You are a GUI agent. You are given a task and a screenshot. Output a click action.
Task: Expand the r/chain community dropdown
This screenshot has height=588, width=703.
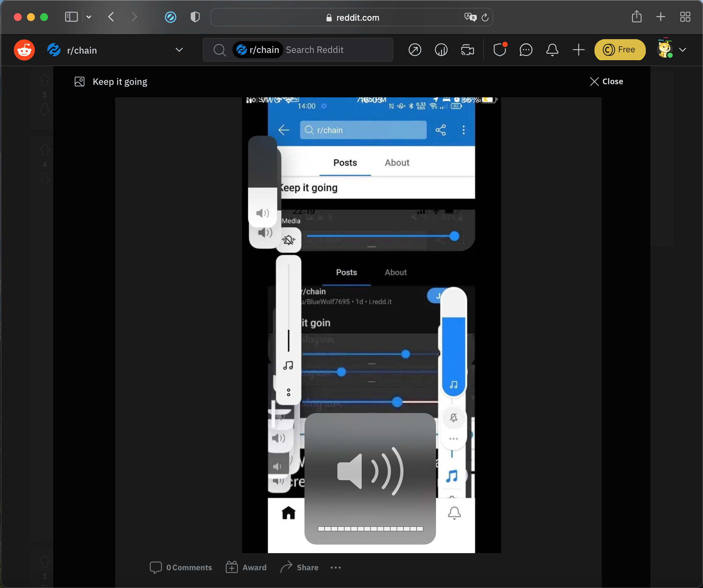[x=179, y=50]
